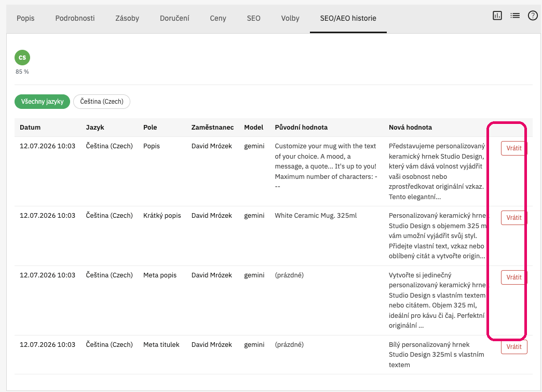This screenshot has width=542, height=392.
Task: Switch to the SEO tab
Action: 254,18
